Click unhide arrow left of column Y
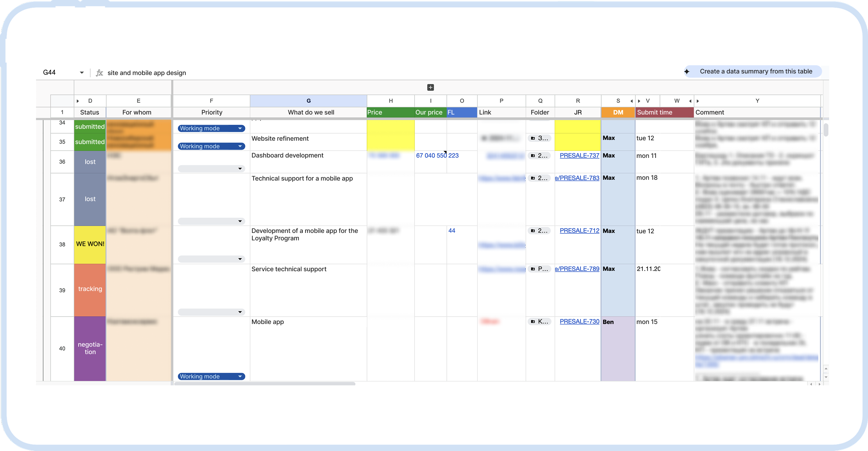Screen dimensions: 868x451 coord(698,101)
